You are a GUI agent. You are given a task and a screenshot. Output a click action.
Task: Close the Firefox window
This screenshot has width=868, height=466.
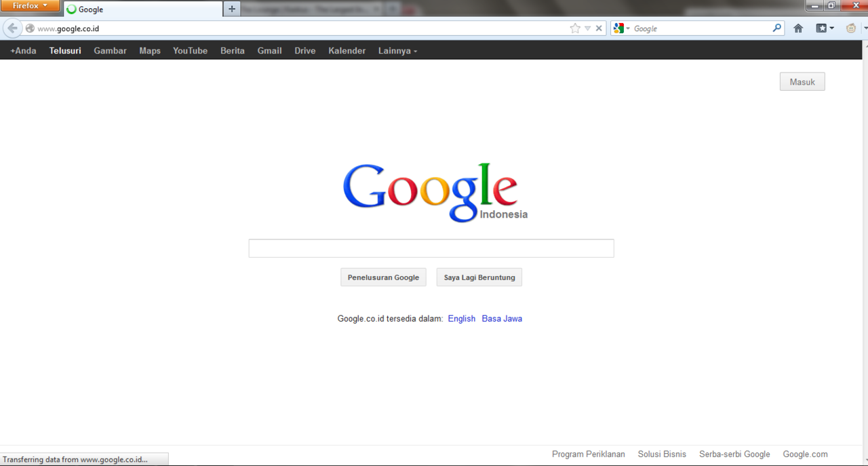point(854,5)
